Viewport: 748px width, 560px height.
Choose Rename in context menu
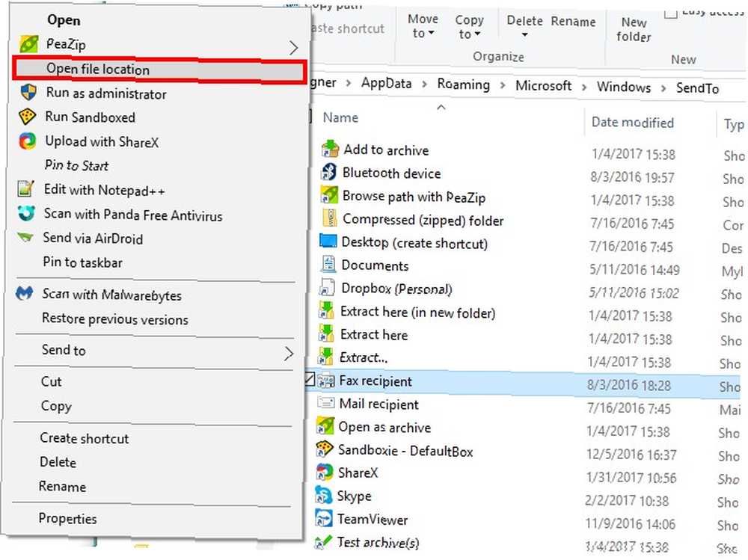(x=62, y=486)
